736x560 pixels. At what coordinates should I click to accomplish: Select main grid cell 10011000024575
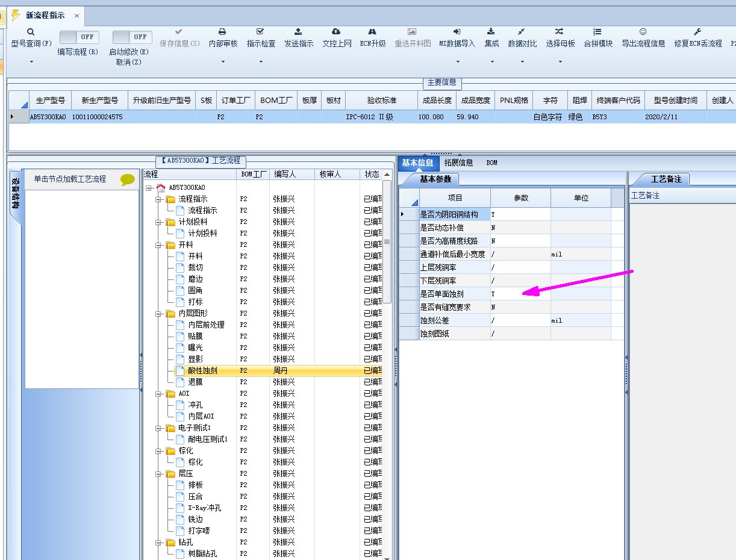pos(99,117)
